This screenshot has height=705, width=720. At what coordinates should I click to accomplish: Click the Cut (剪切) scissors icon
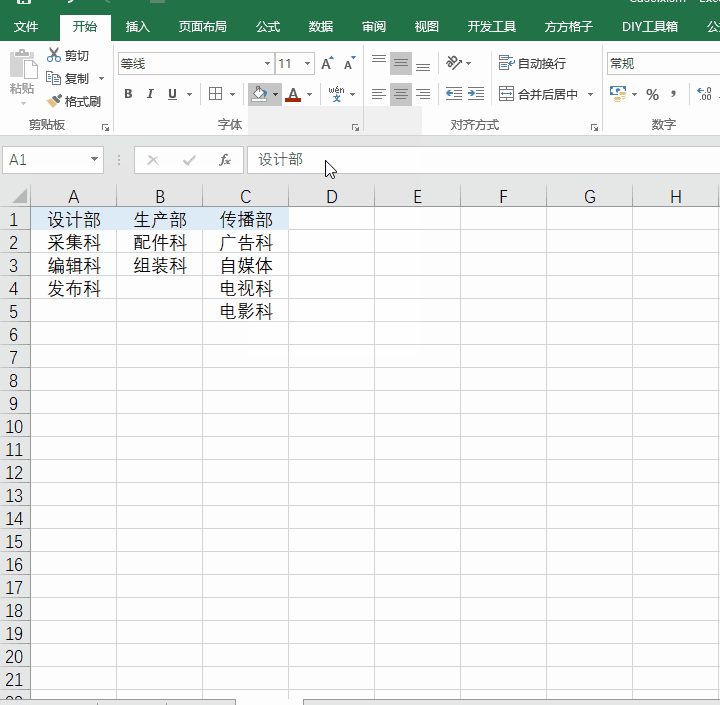point(54,55)
